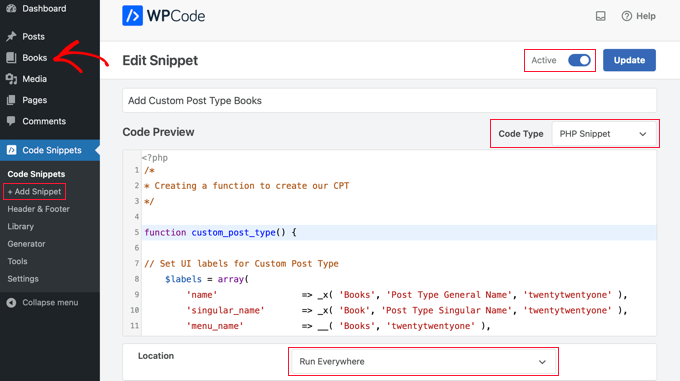Click code line 5 in the editor
Screen dimensions: 680x381
399,232
